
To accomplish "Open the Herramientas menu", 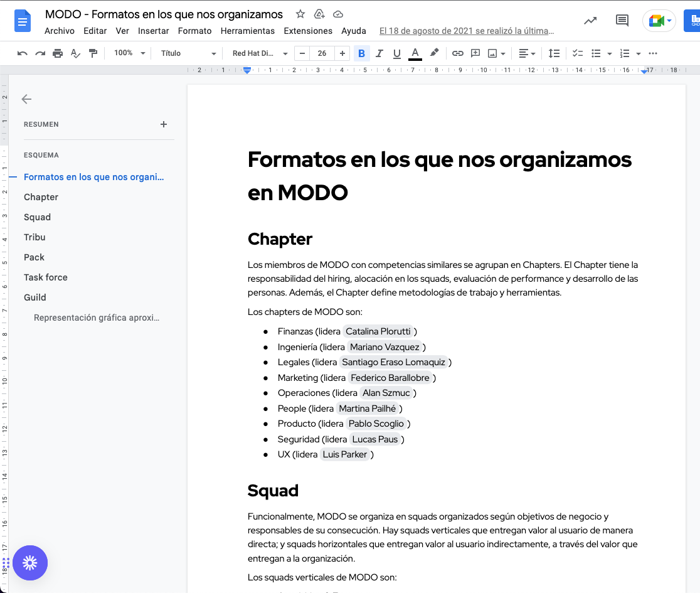I will [248, 31].
